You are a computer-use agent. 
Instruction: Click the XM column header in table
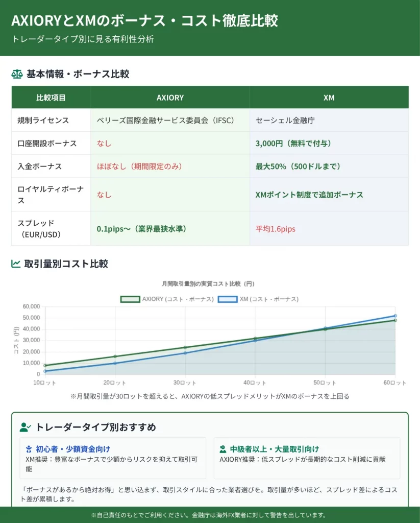[329, 98]
